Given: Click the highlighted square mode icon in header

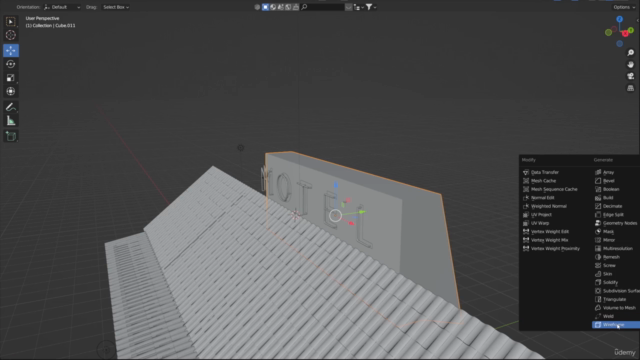Looking at the screenshot, I should coord(265,7).
